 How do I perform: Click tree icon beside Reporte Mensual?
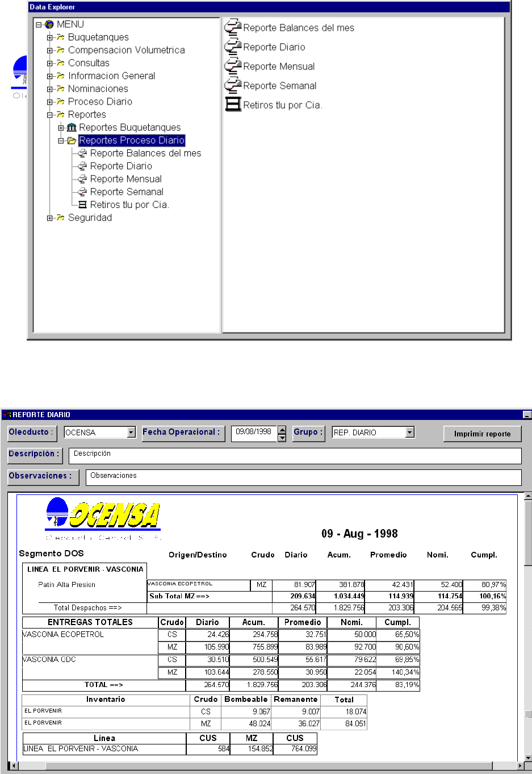coord(82,179)
